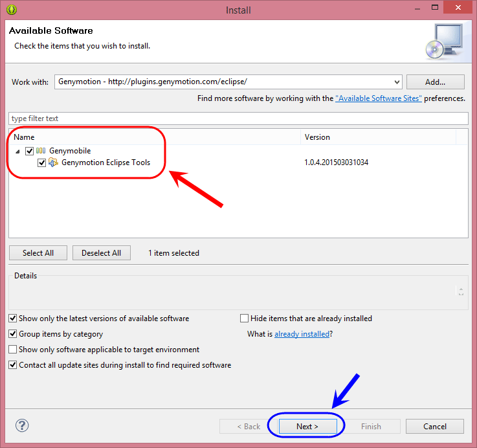Uncheck the Genymobile category checkbox
This screenshot has width=477, height=448.
click(29, 151)
